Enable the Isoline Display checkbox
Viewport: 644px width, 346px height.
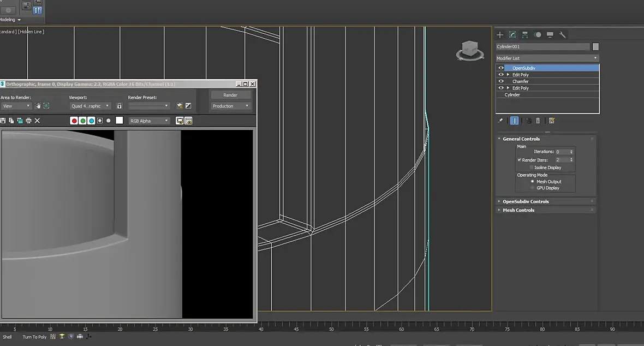[x=532, y=168]
